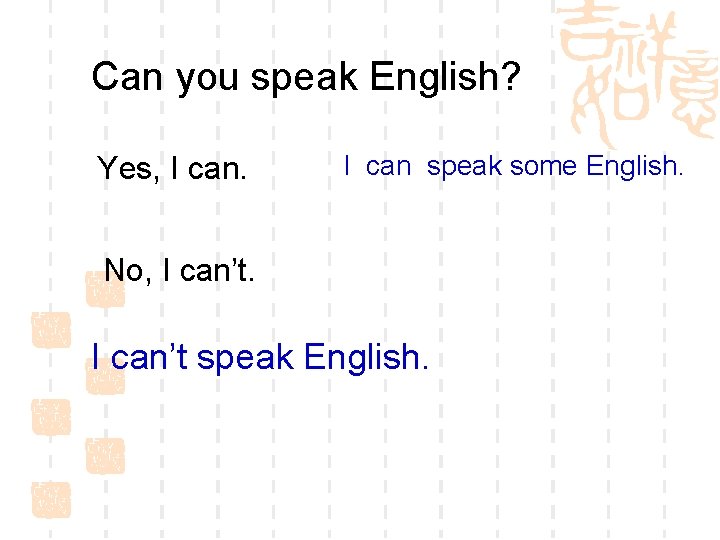Viewport: 720px width, 540px height.
Task: Select the lowest orange seal in the right column
Action: [x=105, y=456]
